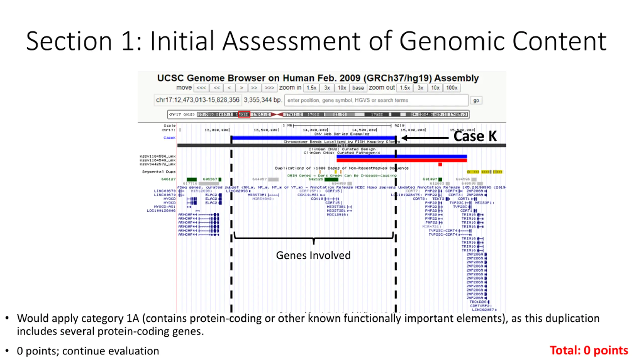Zoom in to base level
Screen dimensions: 644x362
point(358,88)
